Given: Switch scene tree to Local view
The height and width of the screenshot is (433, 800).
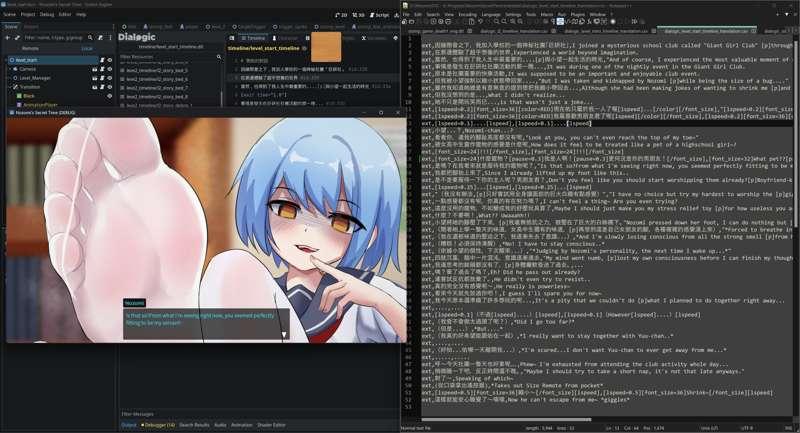Looking at the screenshot, I should click(87, 48).
